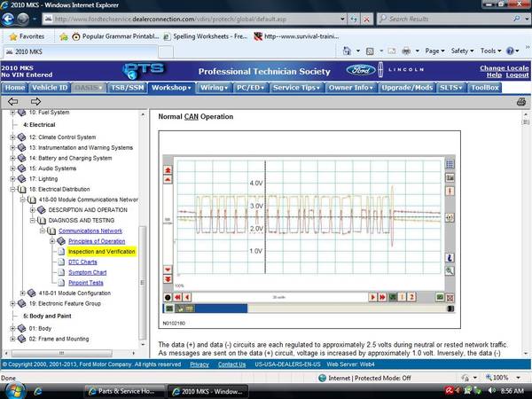
Task: Select 01: Body tree item
Action: [x=40, y=328]
